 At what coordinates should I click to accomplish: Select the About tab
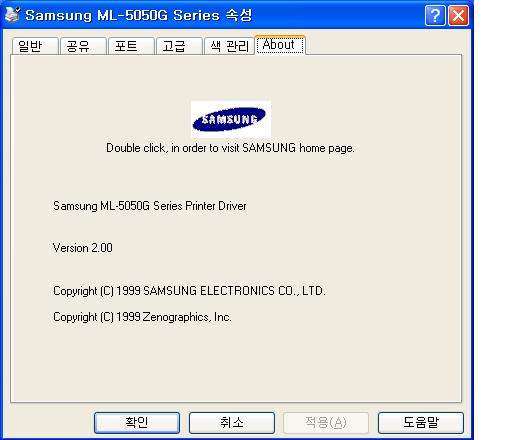[280, 45]
